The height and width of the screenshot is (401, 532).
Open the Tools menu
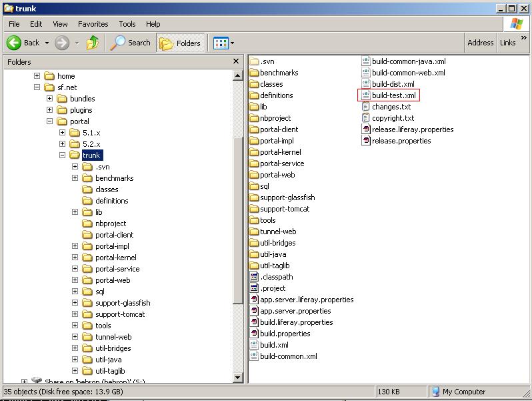click(x=127, y=24)
